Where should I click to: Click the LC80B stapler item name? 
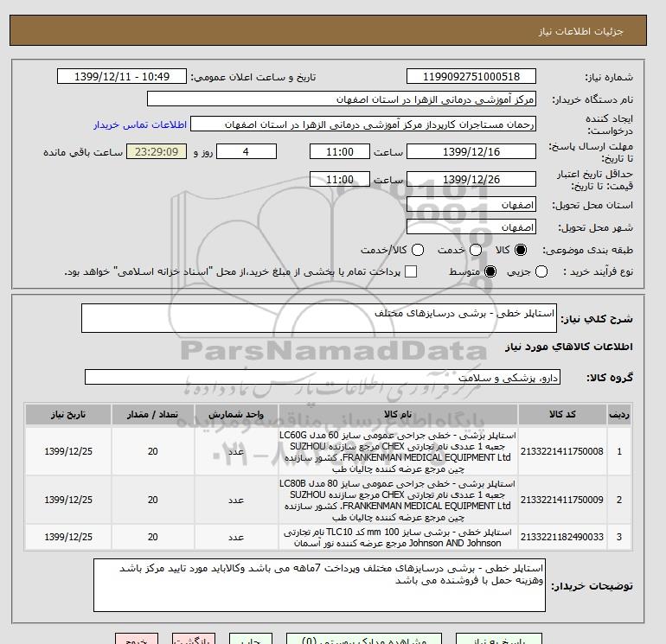tap(398, 501)
